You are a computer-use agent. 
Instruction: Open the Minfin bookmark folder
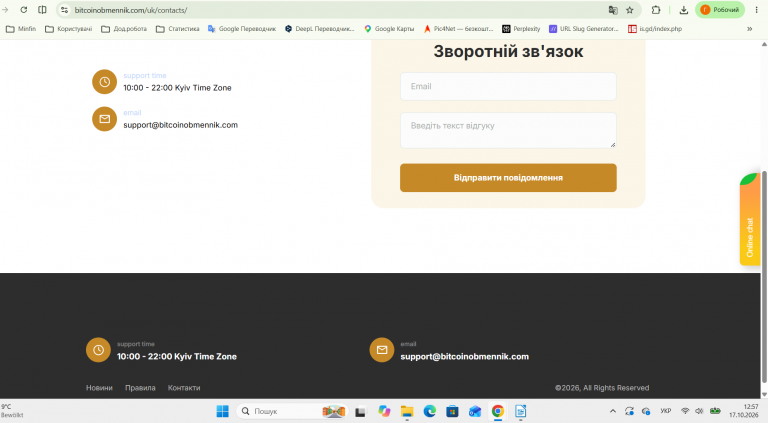click(21, 29)
